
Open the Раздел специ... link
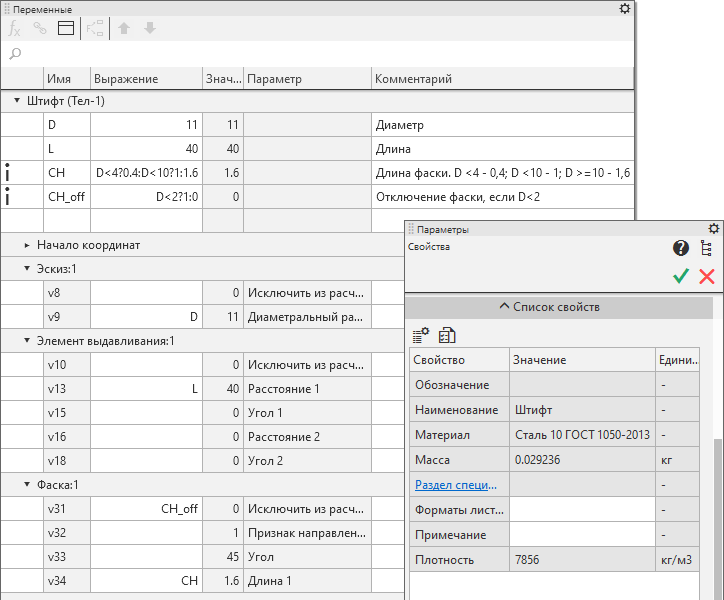pyautogui.click(x=456, y=485)
